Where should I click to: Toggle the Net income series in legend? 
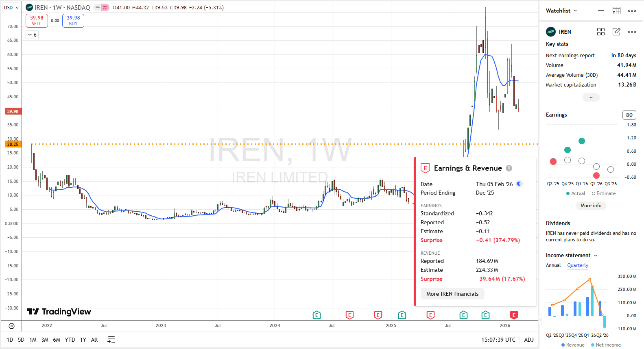(x=605, y=345)
